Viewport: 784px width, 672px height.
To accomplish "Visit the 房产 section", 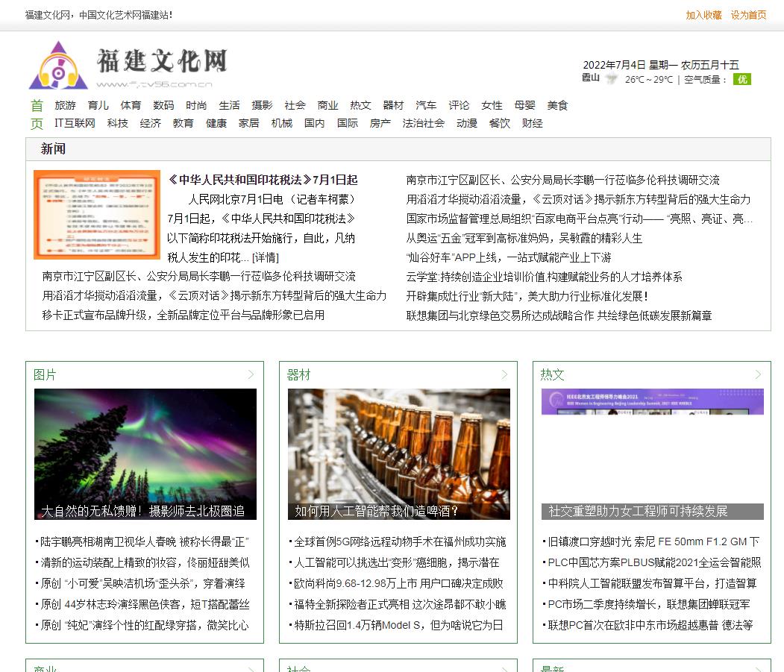I will tap(380, 123).
